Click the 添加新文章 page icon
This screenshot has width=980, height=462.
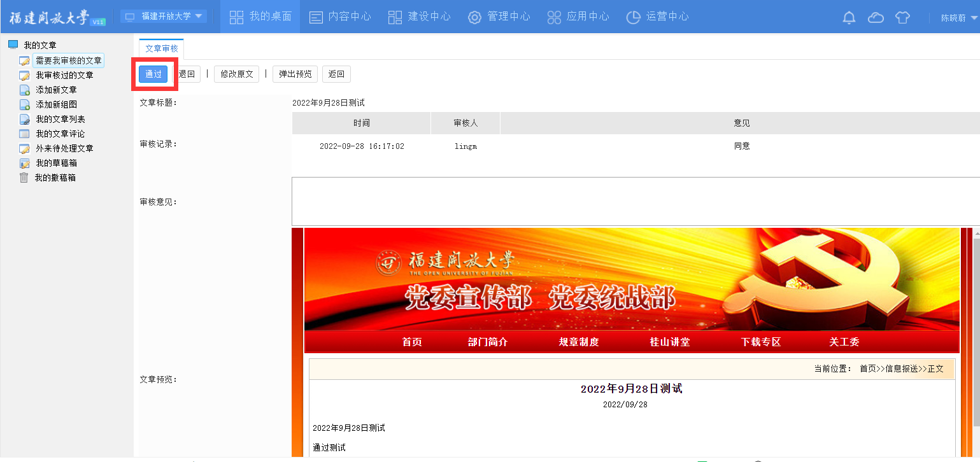coord(24,90)
